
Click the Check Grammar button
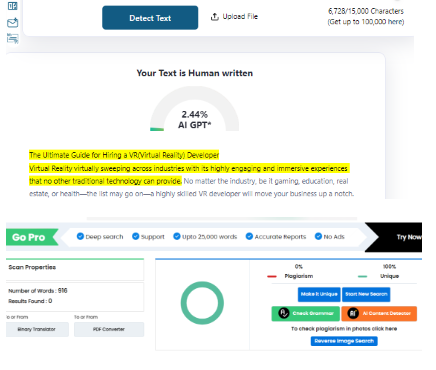point(306,314)
